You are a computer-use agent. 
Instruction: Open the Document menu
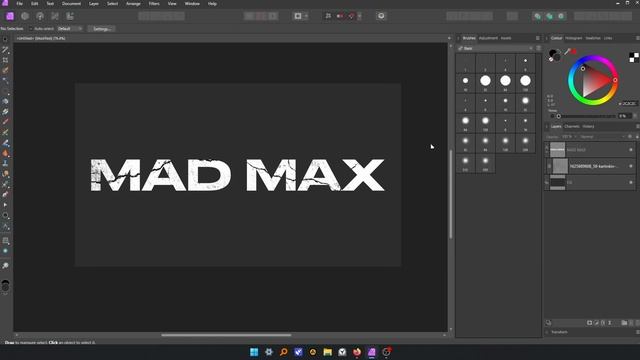71,4
